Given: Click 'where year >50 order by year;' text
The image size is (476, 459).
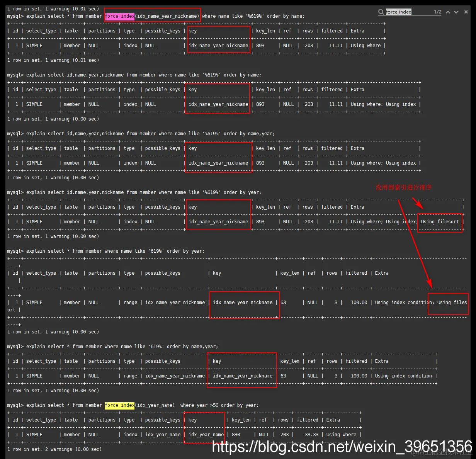Looking at the screenshot, I should 219,405.
